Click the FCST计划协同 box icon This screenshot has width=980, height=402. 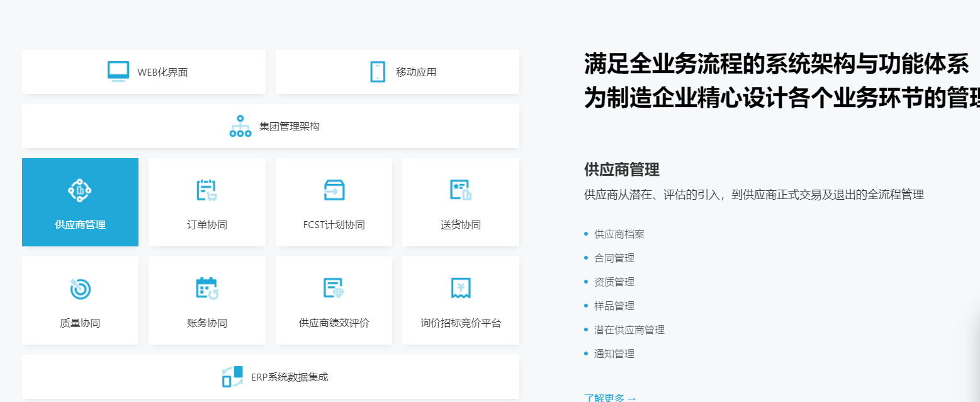334,190
